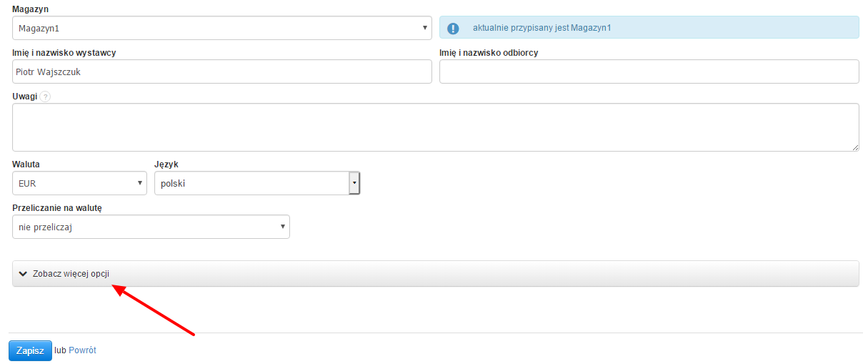This screenshot has height=364, width=868.
Task: Open the Przeliczanie na walutę dropdown
Action: tap(151, 227)
